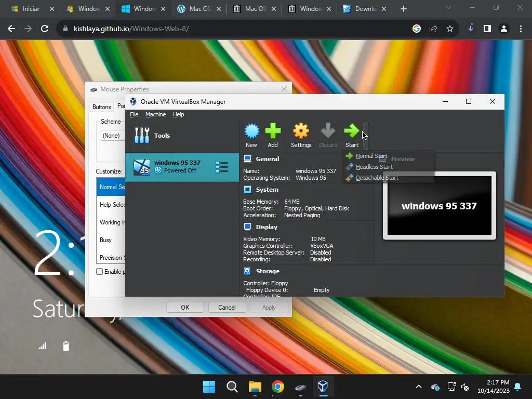Click the address bar URL field
The image size is (532, 399).
point(237,29)
